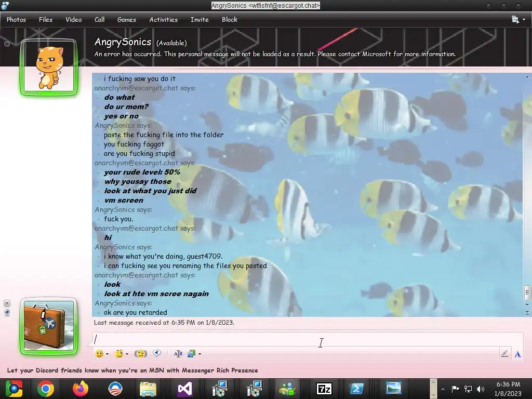Click the message 'vm screen'
Image resolution: width=532 pixels, height=399 pixels.
coord(124,200)
